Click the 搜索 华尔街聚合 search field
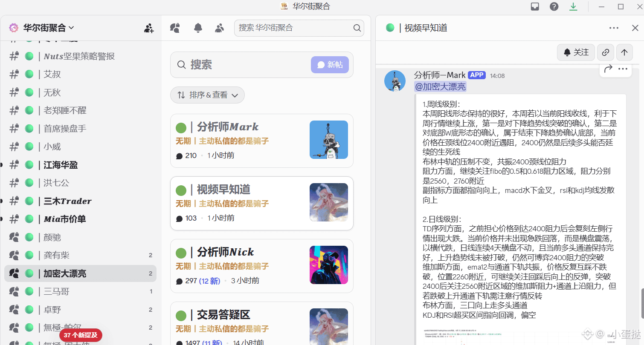The image size is (644, 345). tap(299, 28)
